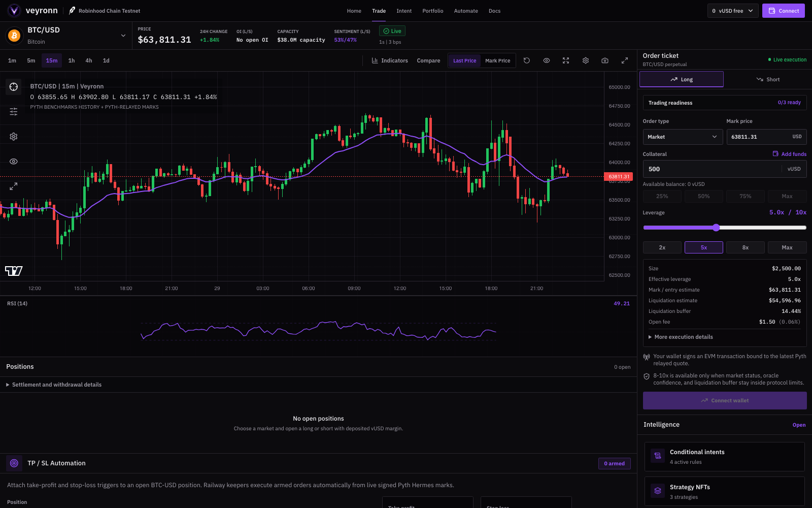812x508 pixels.
Task: Set leverage to 8x
Action: 746,247
